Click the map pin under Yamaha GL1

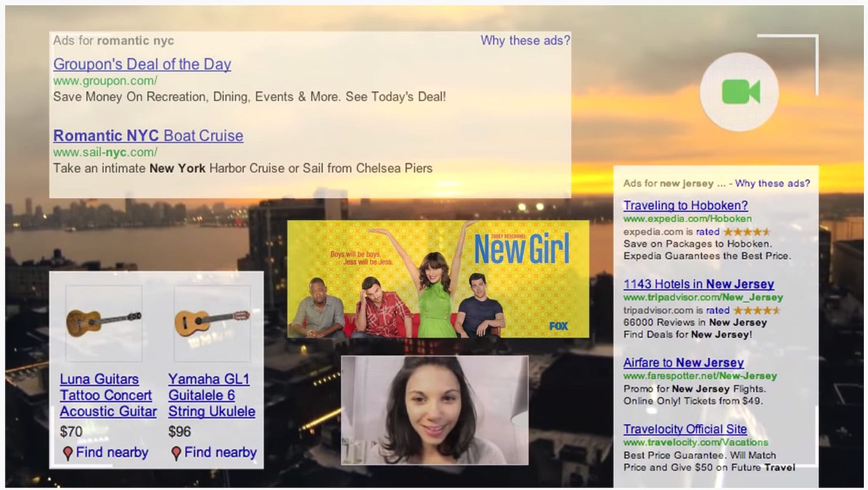[176, 454]
